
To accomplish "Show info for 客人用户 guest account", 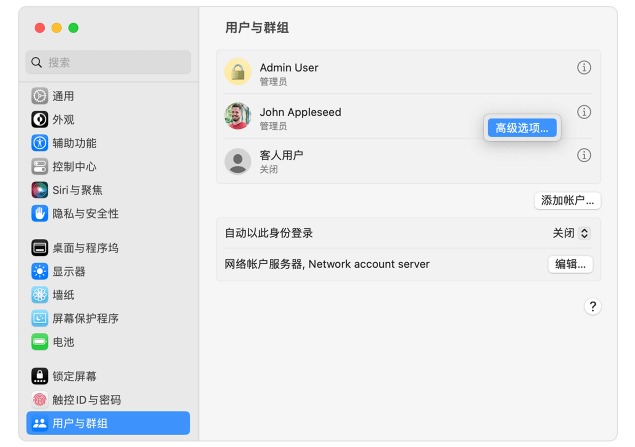I will pyautogui.click(x=585, y=155).
